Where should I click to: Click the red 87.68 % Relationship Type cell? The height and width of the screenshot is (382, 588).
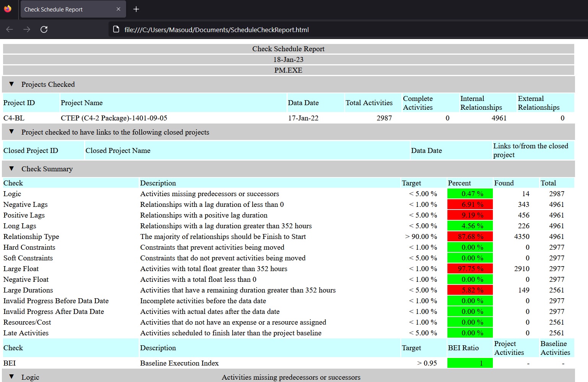(x=470, y=237)
